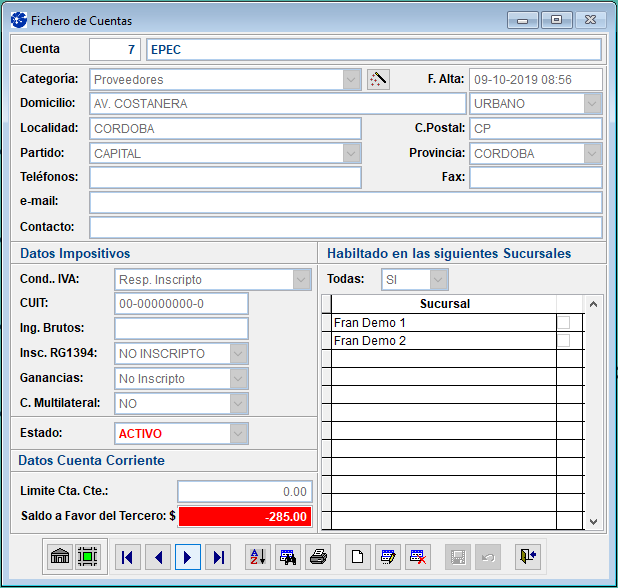Click the printer icon

click(x=318, y=557)
